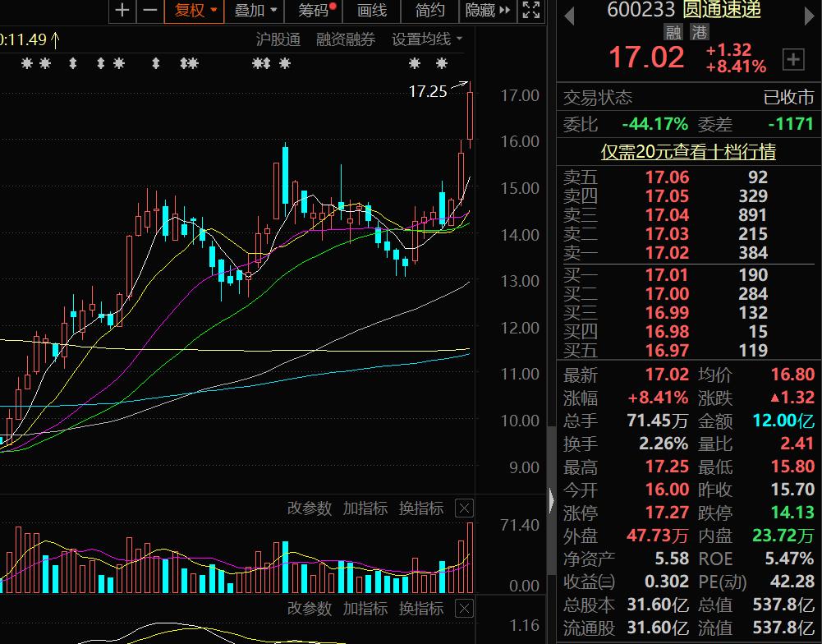Zoom out chart with minus icon

pyautogui.click(x=149, y=11)
